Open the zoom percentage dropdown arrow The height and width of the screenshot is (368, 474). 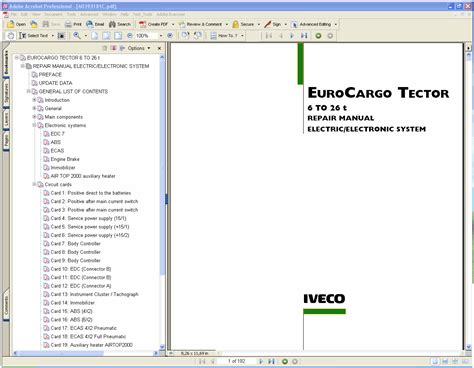pos(161,36)
